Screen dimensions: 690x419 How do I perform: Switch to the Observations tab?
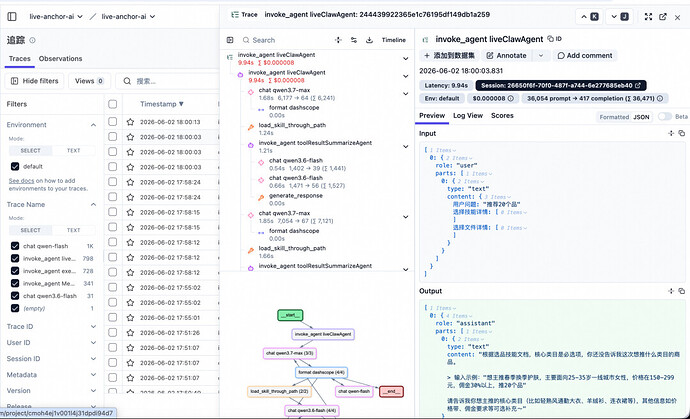click(60, 59)
